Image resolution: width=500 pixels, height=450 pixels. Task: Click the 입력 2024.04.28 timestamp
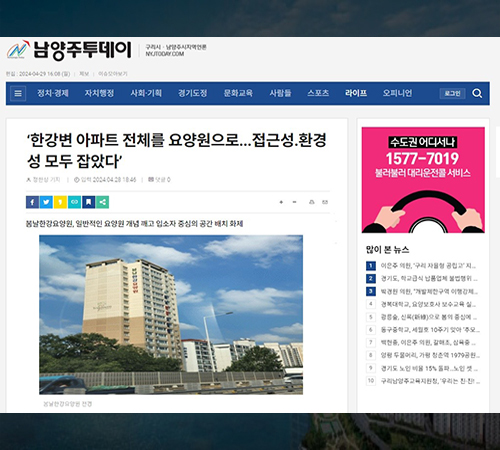(105, 180)
